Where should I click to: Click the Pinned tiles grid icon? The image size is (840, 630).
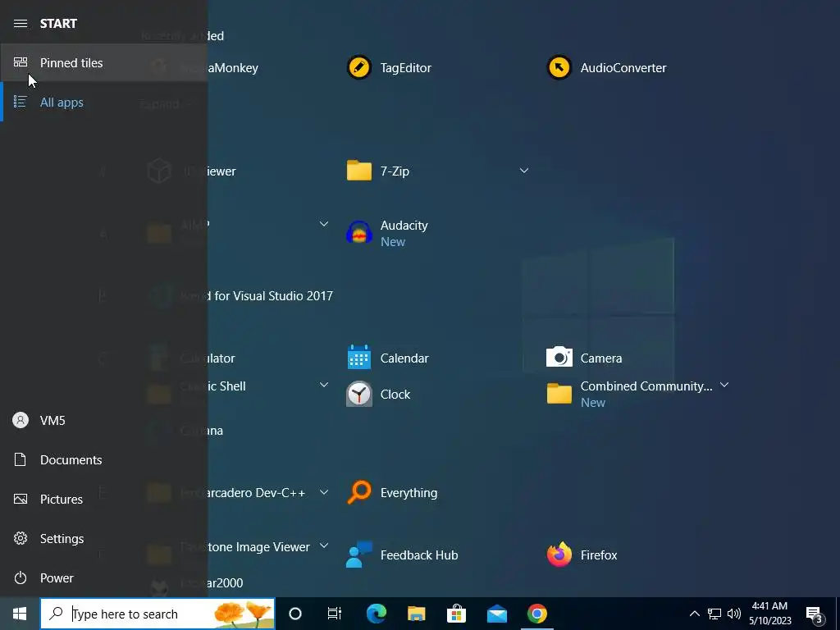pos(21,62)
